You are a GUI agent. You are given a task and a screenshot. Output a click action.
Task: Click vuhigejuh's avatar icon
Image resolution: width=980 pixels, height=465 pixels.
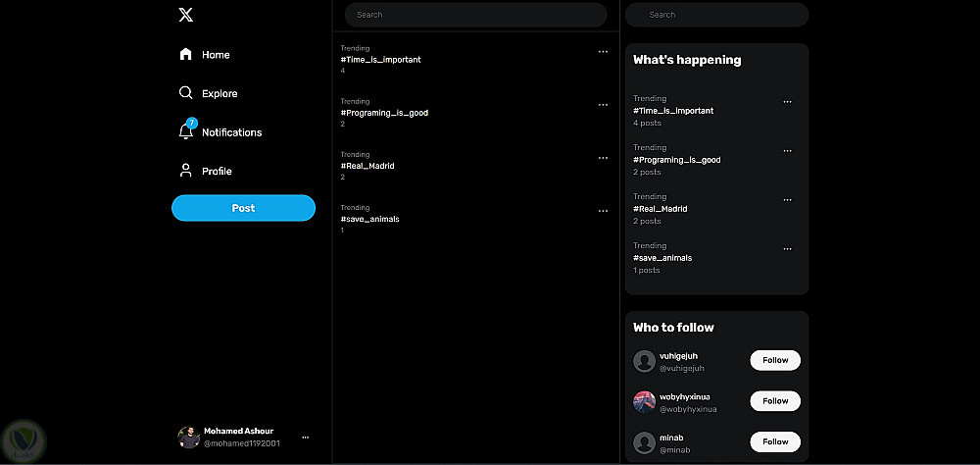pos(644,361)
